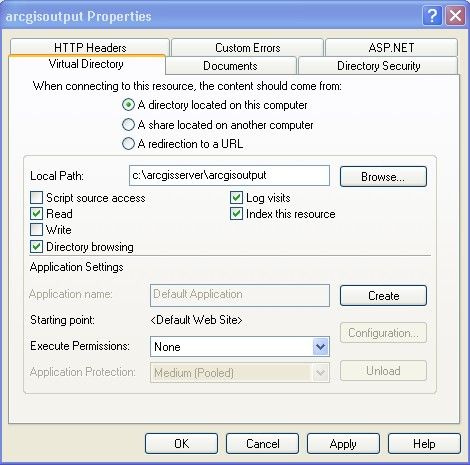Click OK to confirm properties
This screenshot has height=465, width=470.
pyautogui.click(x=181, y=444)
